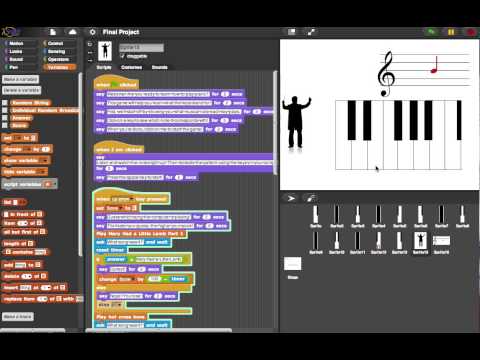This screenshot has height=360, width=480.
Task: Click the 'list' block in the palette
Action: pos(13,202)
